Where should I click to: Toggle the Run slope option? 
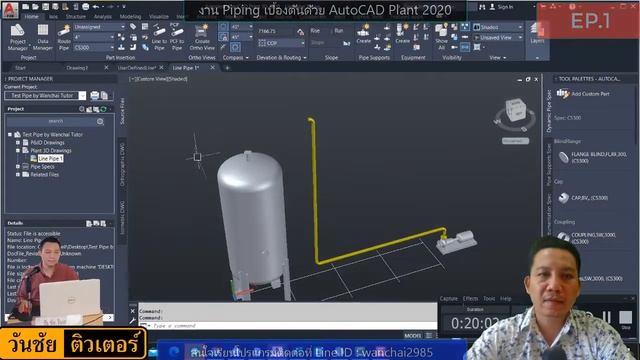[x=338, y=31]
